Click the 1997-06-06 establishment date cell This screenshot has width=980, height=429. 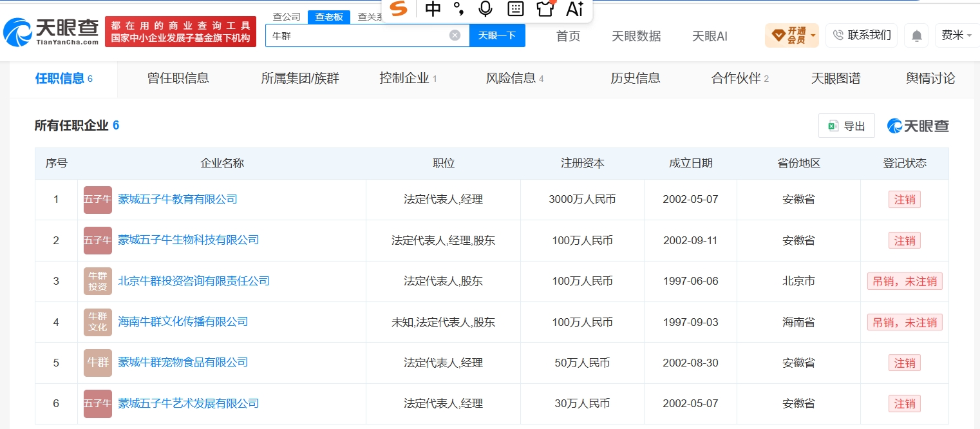click(690, 281)
